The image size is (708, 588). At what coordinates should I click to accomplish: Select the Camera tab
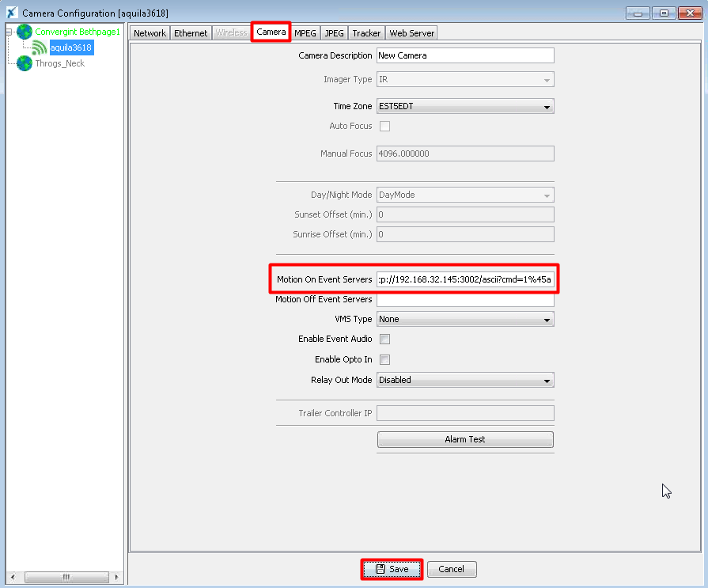tap(271, 32)
